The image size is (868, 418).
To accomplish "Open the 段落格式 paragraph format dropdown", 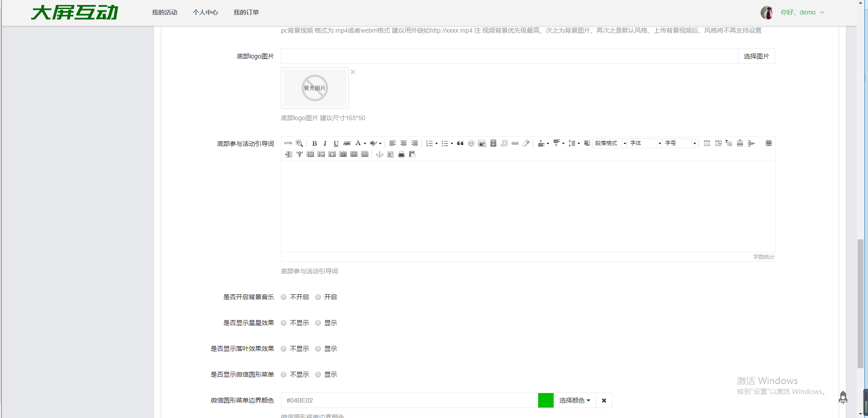I will pos(610,143).
